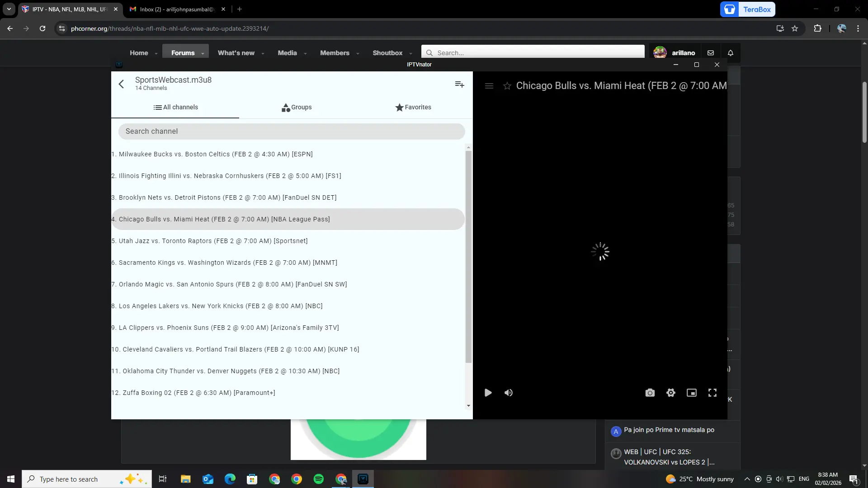Enable picture-in-picture mode
Image resolution: width=868 pixels, height=488 pixels.
pos(692,393)
